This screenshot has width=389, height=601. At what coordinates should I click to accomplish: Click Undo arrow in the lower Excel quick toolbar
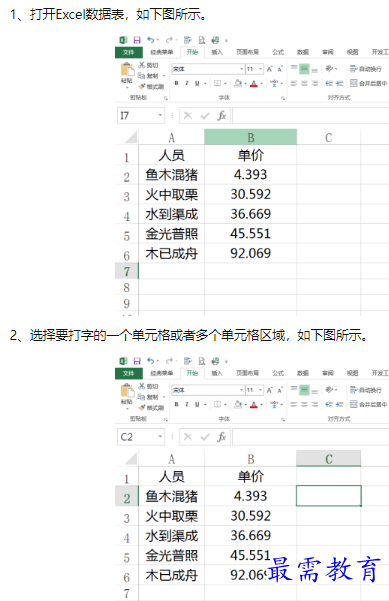(x=151, y=361)
